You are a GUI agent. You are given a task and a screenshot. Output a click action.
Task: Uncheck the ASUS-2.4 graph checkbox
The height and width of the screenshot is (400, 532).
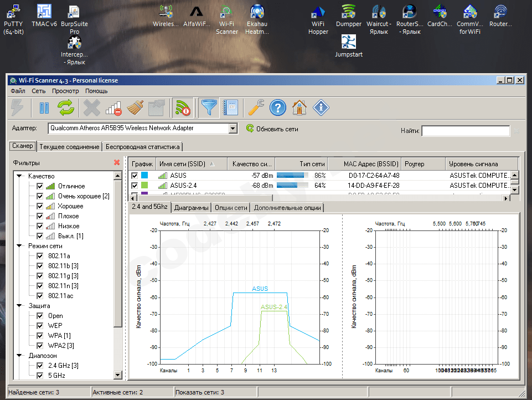(x=134, y=186)
